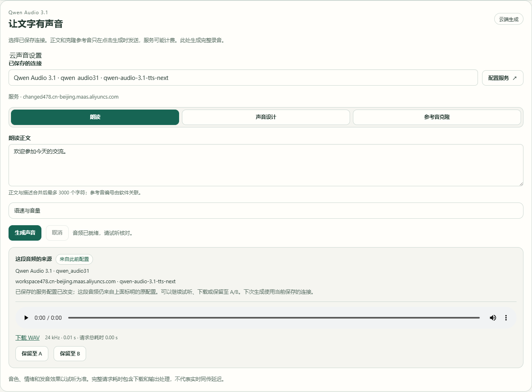Click the Qwen Audio 3.1 · qwen_audio31 source line
Viewport: 532px width, 392px height.
52,271
